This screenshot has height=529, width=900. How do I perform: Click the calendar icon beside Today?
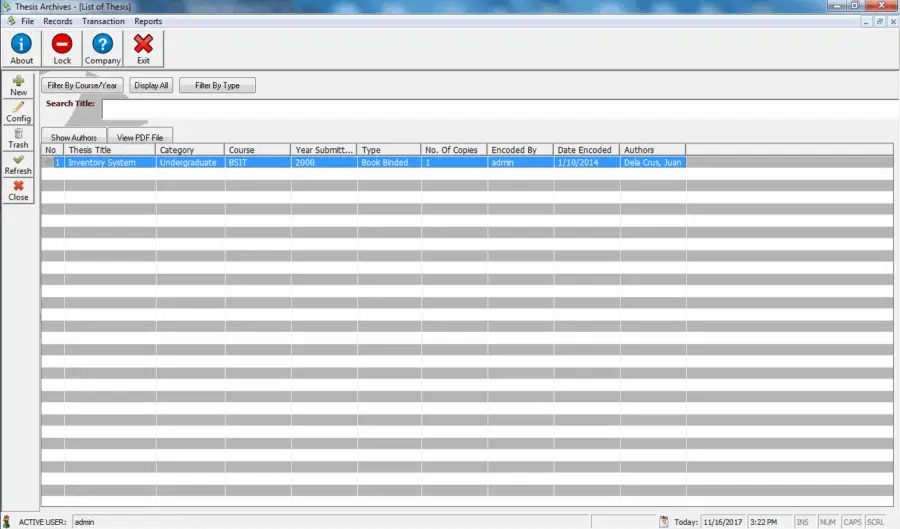(664, 522)
